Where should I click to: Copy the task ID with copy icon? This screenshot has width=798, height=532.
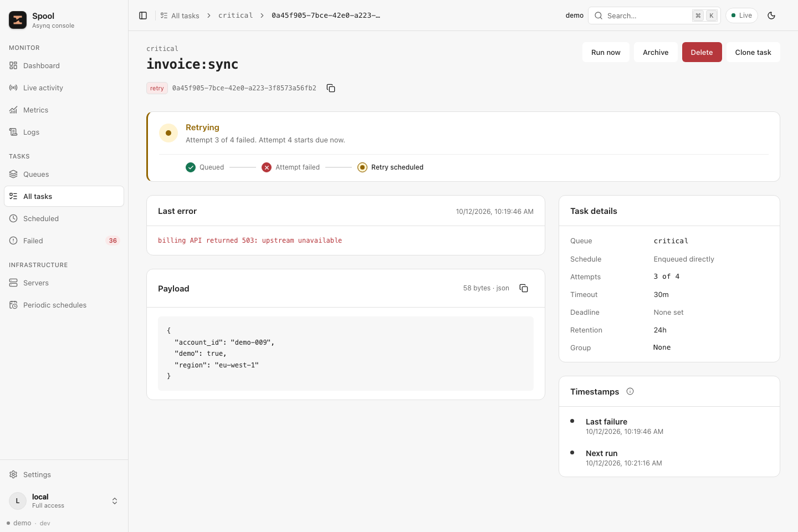coord(331,88)
